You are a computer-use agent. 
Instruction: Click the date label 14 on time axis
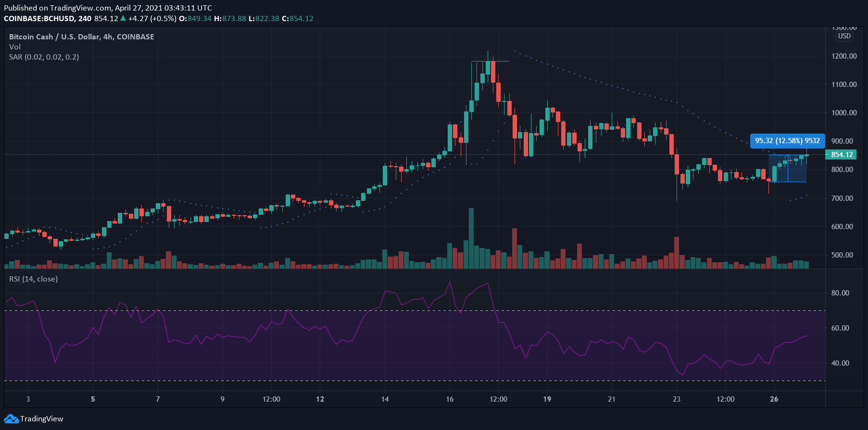pyautogui.click(x=385, y=399)
